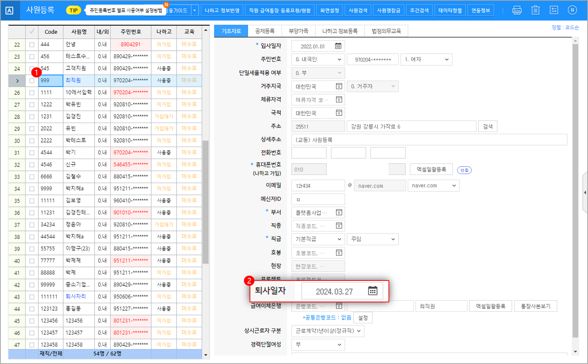Open the calculator icon in the toolbar
Screen dimensions: 588x364
click(554, 10)
